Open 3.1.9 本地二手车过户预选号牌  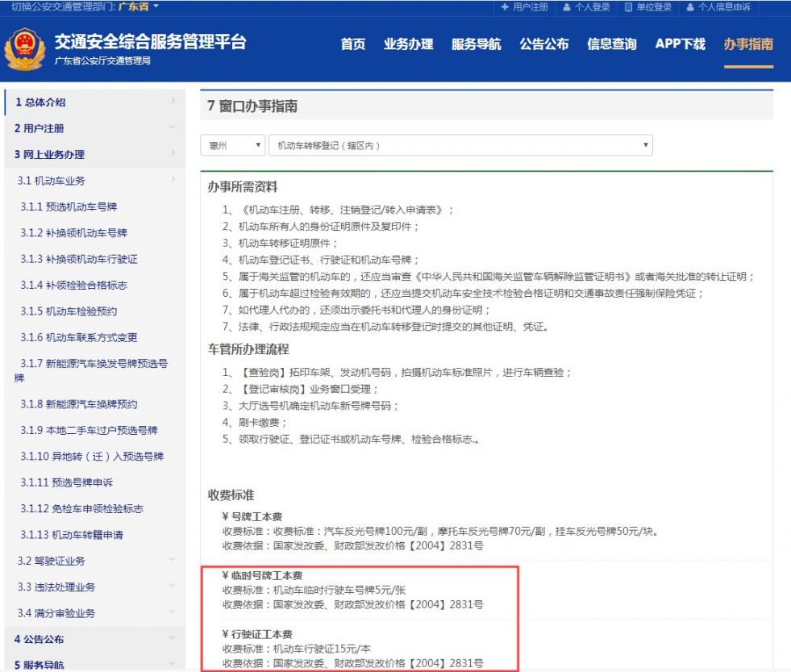coord(89,431)
